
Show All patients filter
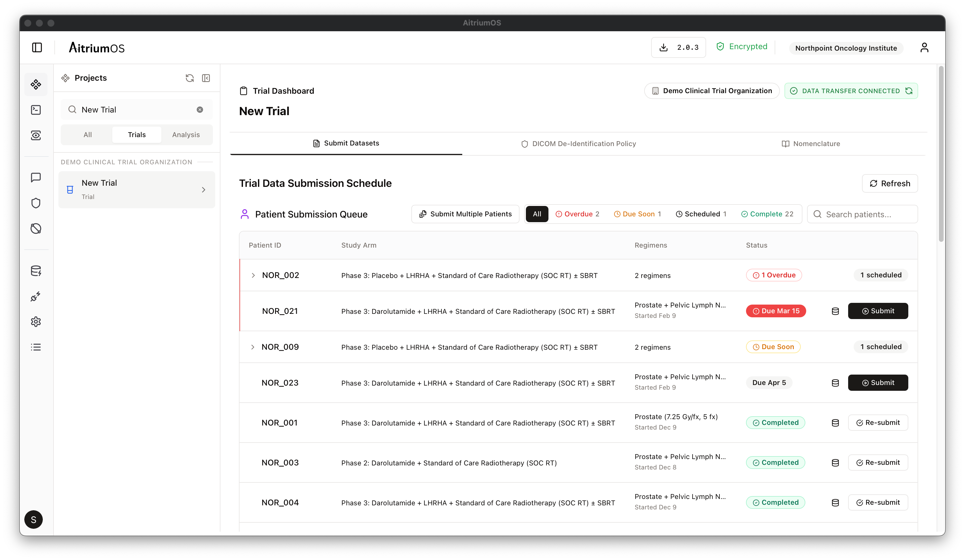click(x=537, y=214)
